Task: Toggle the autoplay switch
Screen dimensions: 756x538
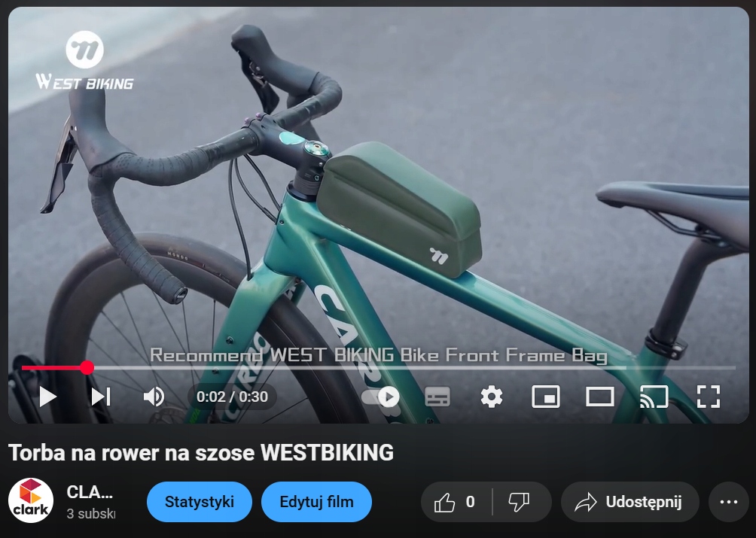Action: coord(380,397)
